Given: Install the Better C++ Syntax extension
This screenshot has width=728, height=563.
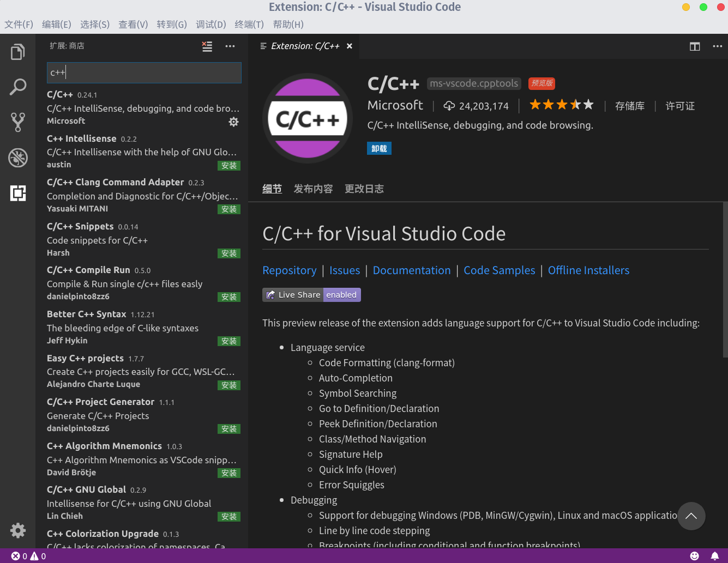Looking at the screenshot, I should pyautogui.click(x=229, y=341).
